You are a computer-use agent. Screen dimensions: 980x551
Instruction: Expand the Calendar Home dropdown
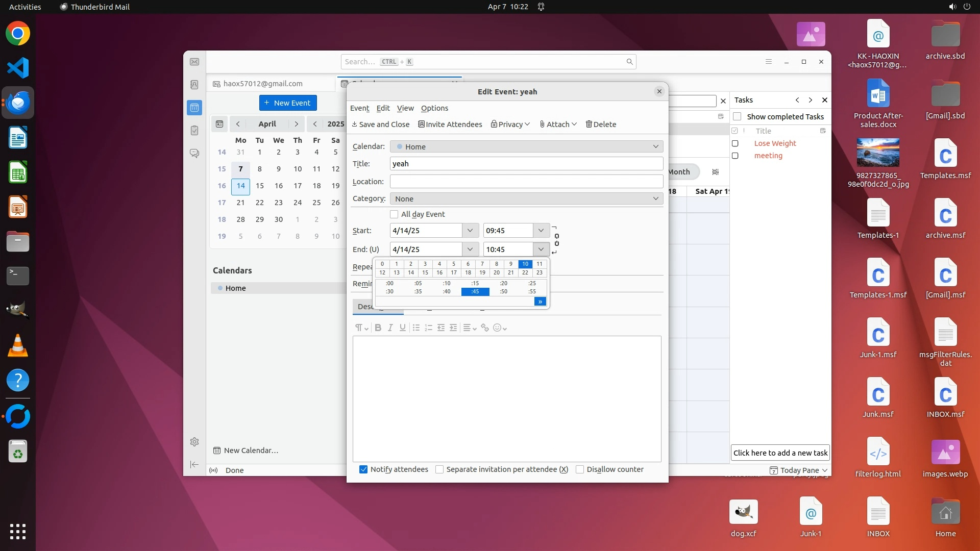click(526, 147)
